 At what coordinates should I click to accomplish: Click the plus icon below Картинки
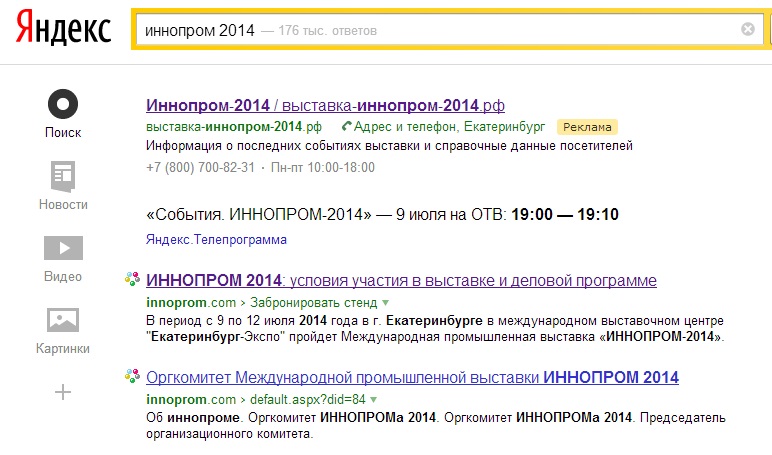pyautogui.click(x=63, y=392)
